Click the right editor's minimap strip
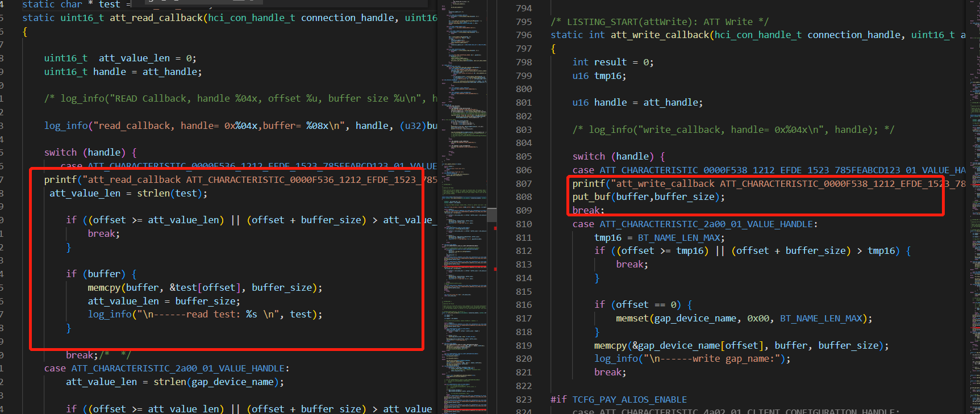The height and width of the screenshot is (414, 980). 975,207
